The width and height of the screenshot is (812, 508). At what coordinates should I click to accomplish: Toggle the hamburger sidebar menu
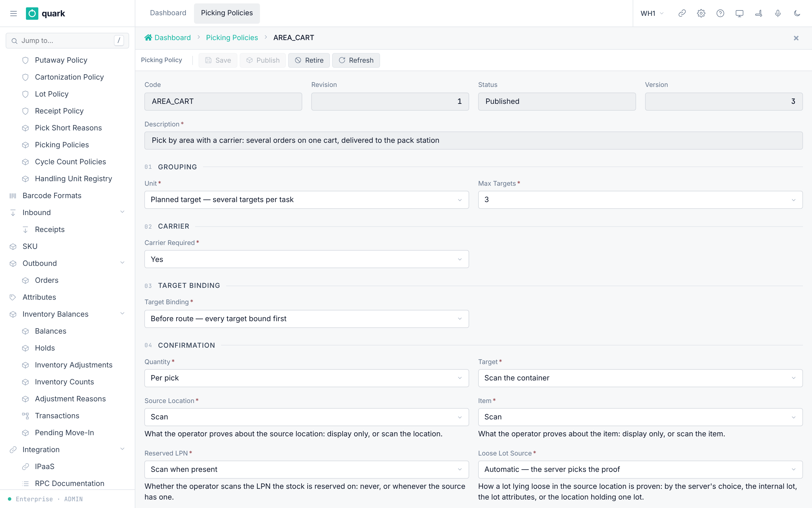pos(14,14)
